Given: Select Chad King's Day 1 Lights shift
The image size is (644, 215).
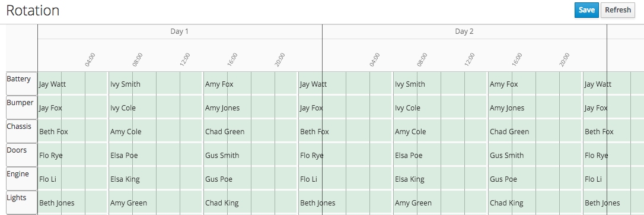Looking at the screenshot, I should point(250,203).
